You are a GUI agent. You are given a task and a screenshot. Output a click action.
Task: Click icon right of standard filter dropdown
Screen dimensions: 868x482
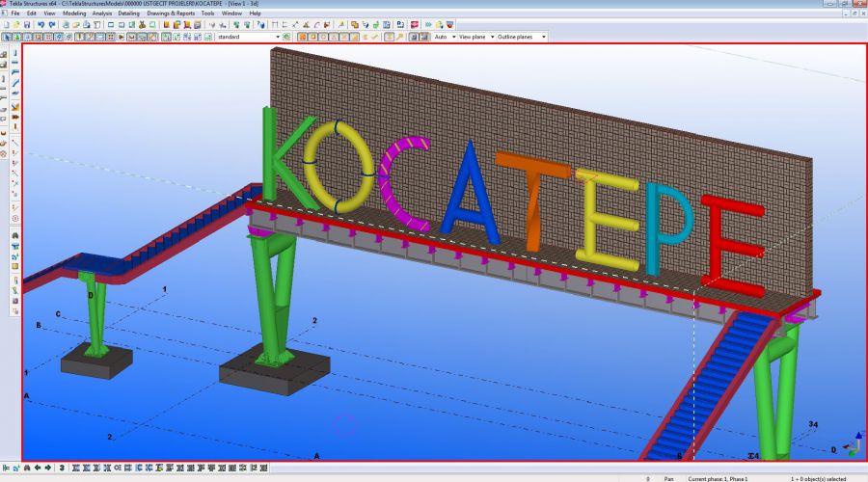[286, 37]
